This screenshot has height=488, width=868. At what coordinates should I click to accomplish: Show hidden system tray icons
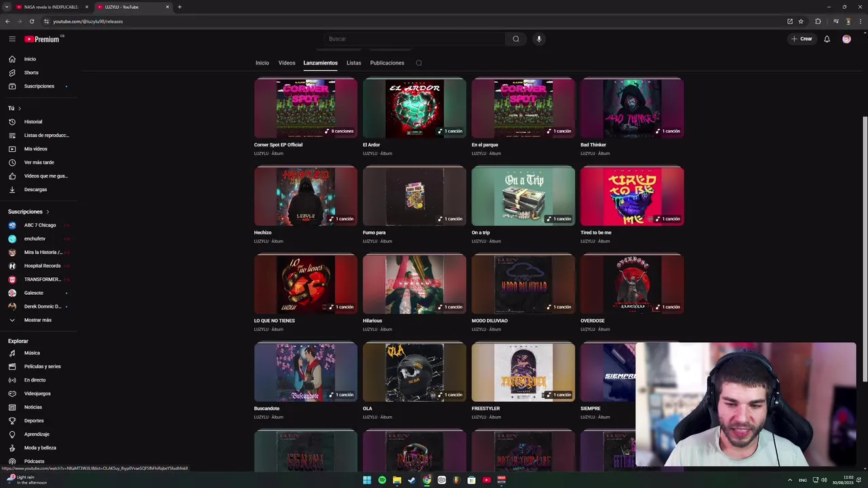coord(789,480)
